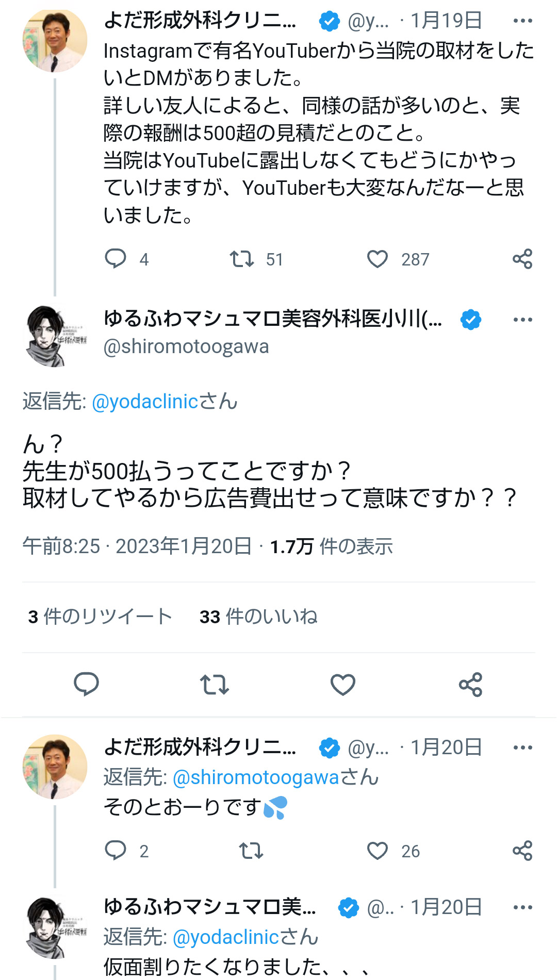Reply to the そのとおーりです tweet
Viewport: 557px width, 980px height.
tap(116, 851)
